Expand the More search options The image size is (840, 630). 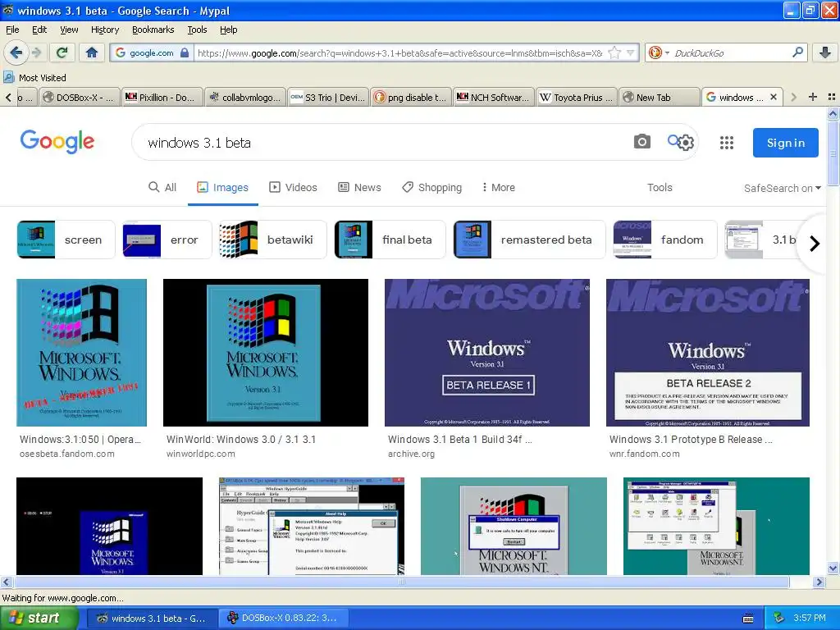(x=498, y=187)
